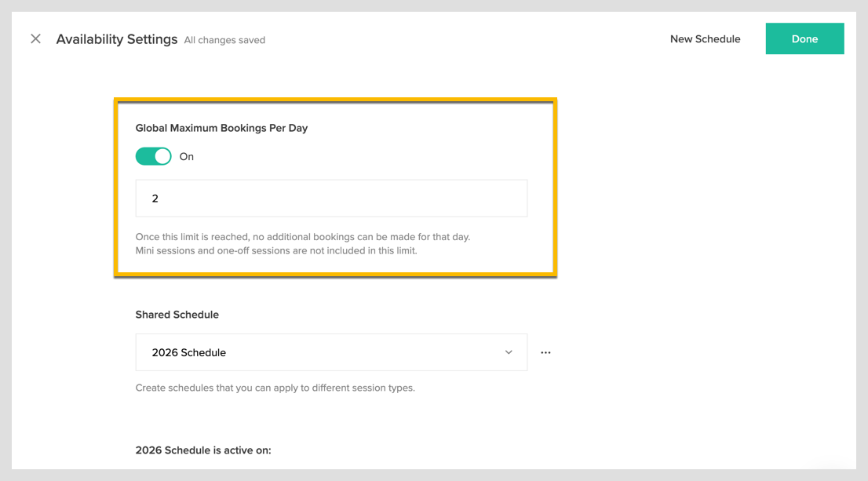The height and width of the screenshot is (481, 868).
Task: Click the Availability Settings page title
Action: point(117,39)
